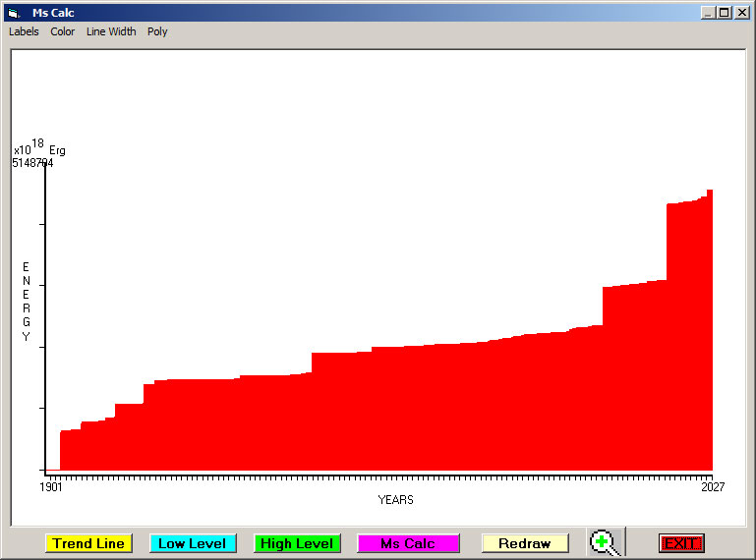Click the red EXIT button
This screenshot has height=560, width=756.
tap(680, 543)
